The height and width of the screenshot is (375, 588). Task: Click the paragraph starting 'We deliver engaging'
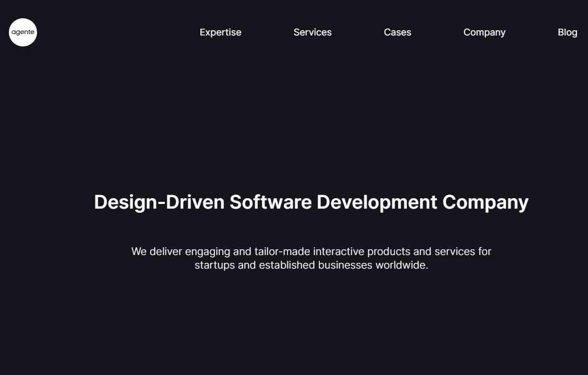pos(311,258)
